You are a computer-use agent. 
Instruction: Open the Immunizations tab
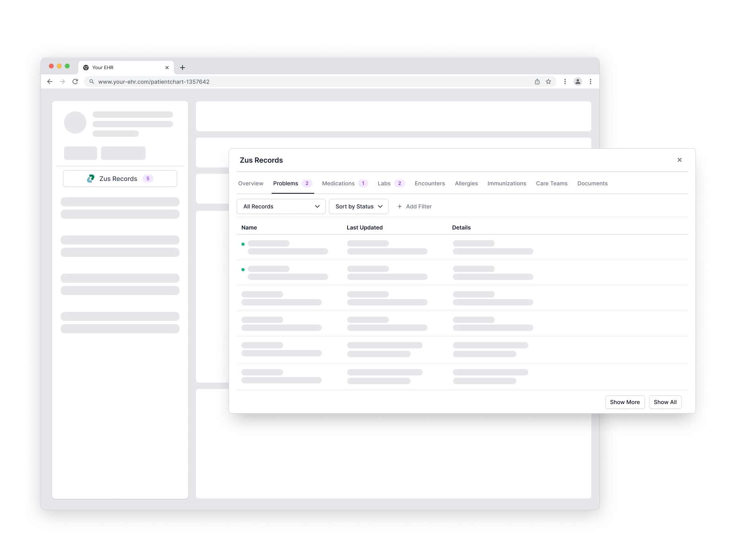pyautogui.click(x=507, y=183)
